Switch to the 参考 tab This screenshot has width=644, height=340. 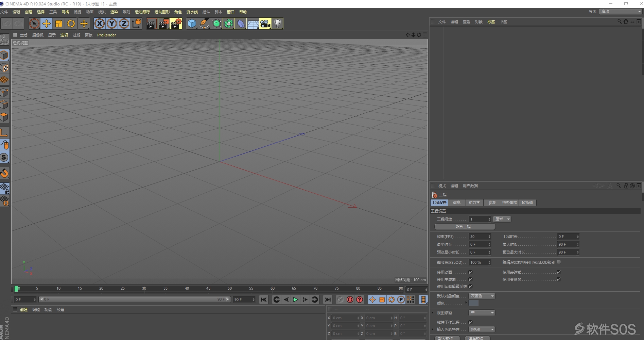click(x=492, y=203)
